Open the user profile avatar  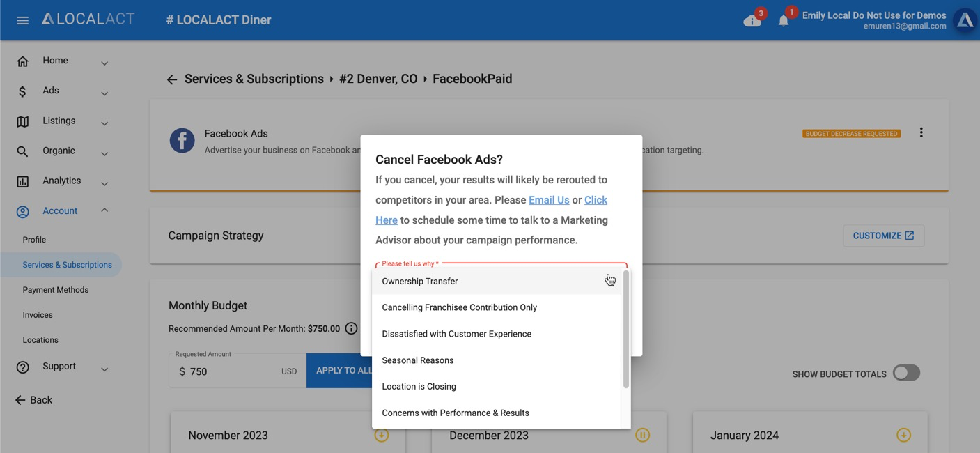click(x=965, y=21)
